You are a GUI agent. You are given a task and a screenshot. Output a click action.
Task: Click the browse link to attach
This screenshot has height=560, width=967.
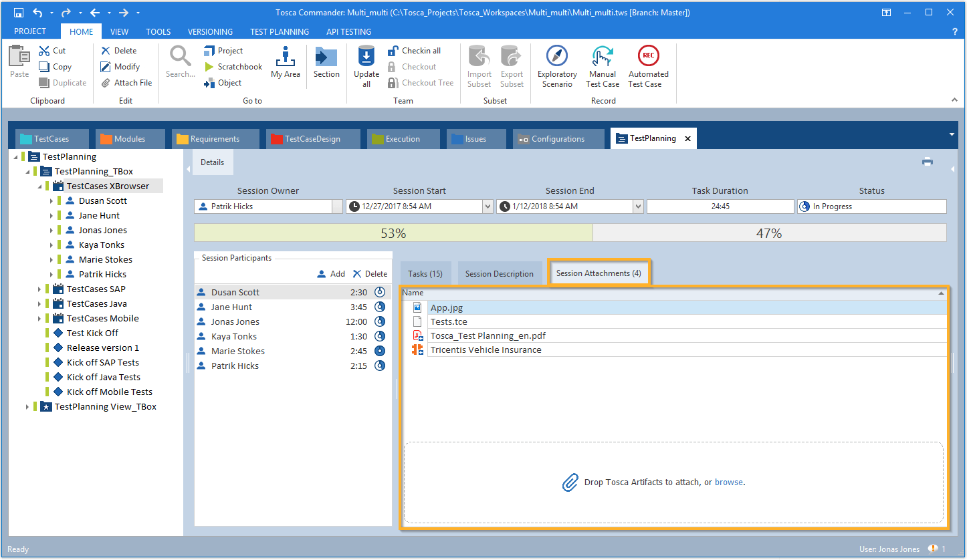pos(728,482)
